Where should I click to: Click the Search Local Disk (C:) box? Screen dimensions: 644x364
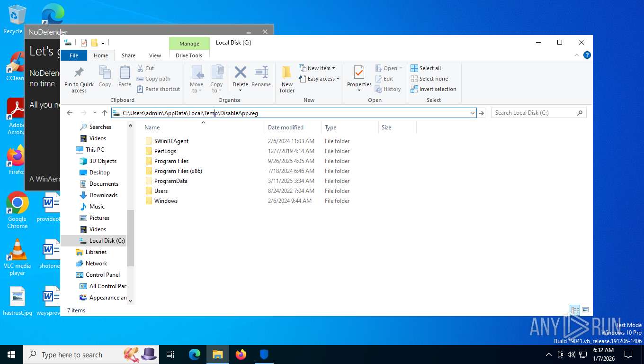539,113
